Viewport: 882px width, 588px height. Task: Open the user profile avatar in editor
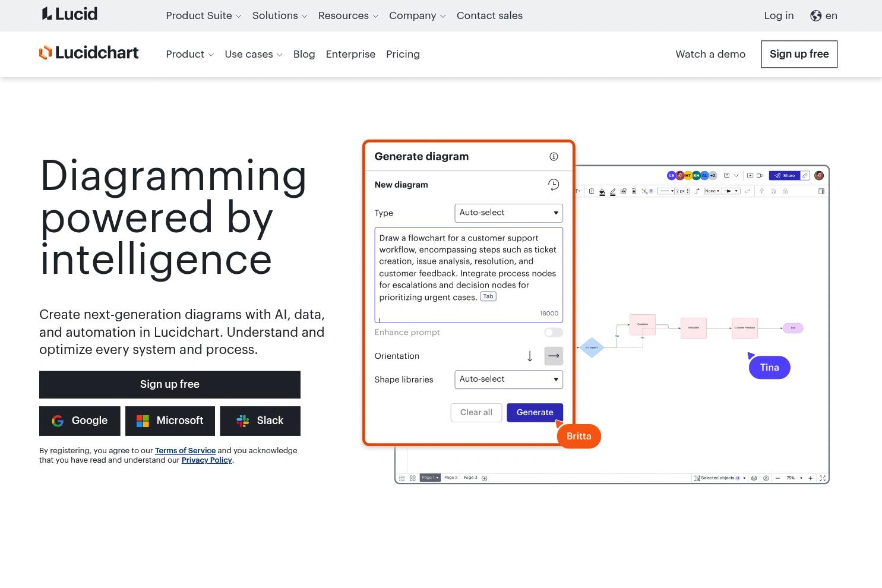(819, 176)
